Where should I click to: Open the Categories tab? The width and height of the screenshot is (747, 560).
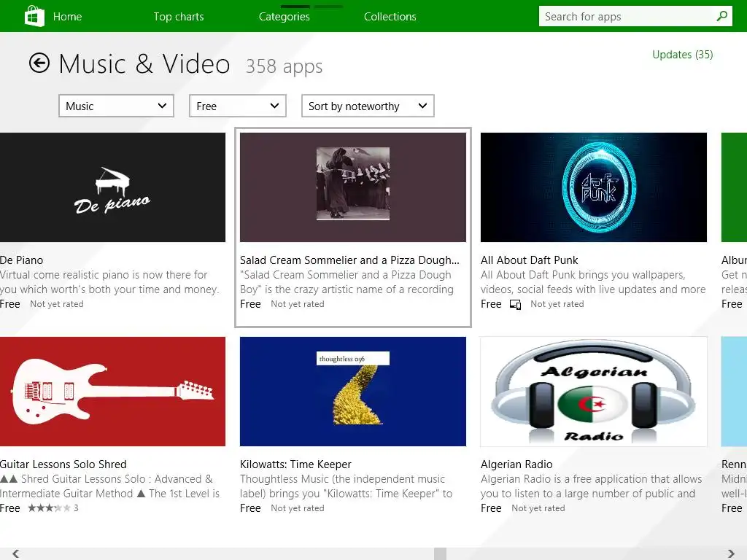click(x=285, y=17)
